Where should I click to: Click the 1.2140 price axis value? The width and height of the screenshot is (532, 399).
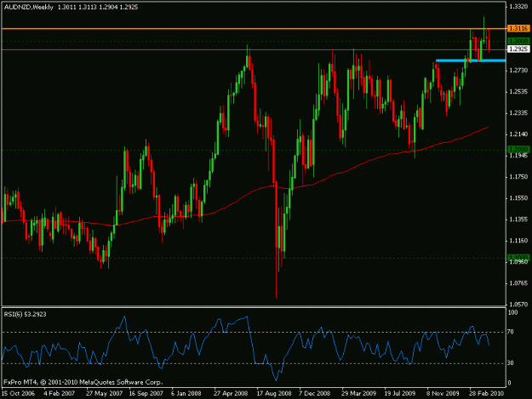click(x=519, y=134)
